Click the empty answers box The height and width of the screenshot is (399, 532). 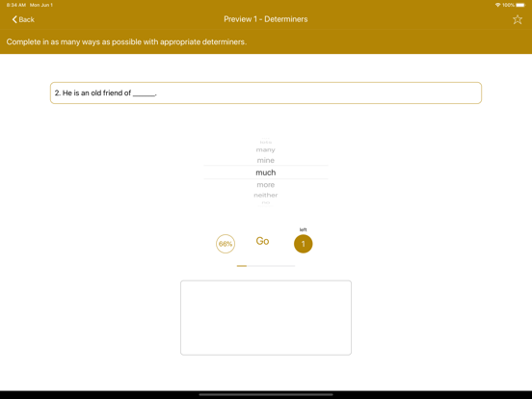pyautogui.click(x=266, y=318)
